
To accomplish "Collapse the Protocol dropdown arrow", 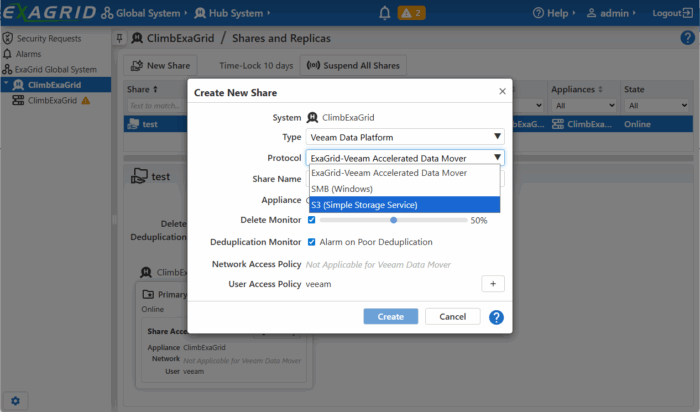I will pyautogui.click(x=497, y=158).
